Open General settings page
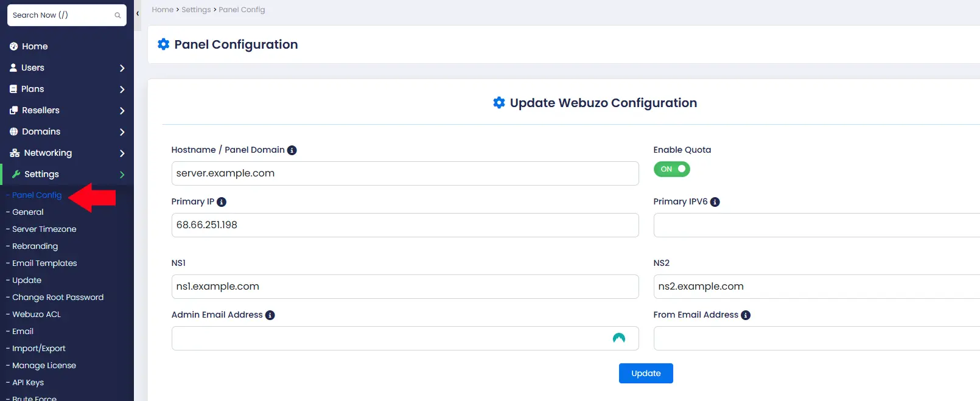 coord(28,212)
